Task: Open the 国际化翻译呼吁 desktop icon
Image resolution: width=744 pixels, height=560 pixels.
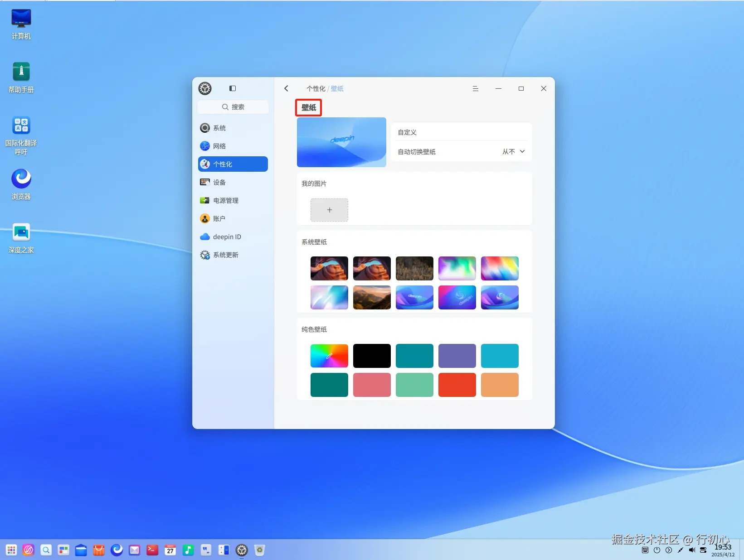Action: pyautogui.click(x=21, y=136)
